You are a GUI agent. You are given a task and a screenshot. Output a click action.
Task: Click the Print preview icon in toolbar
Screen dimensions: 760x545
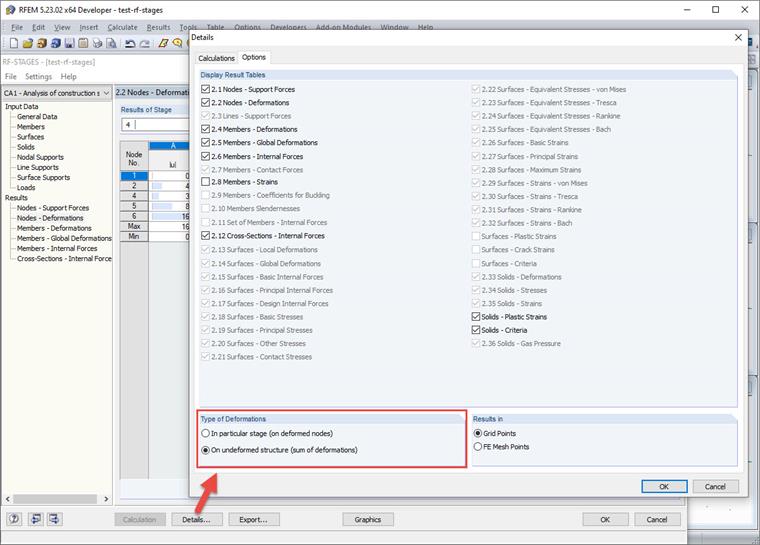click(111, 43)
